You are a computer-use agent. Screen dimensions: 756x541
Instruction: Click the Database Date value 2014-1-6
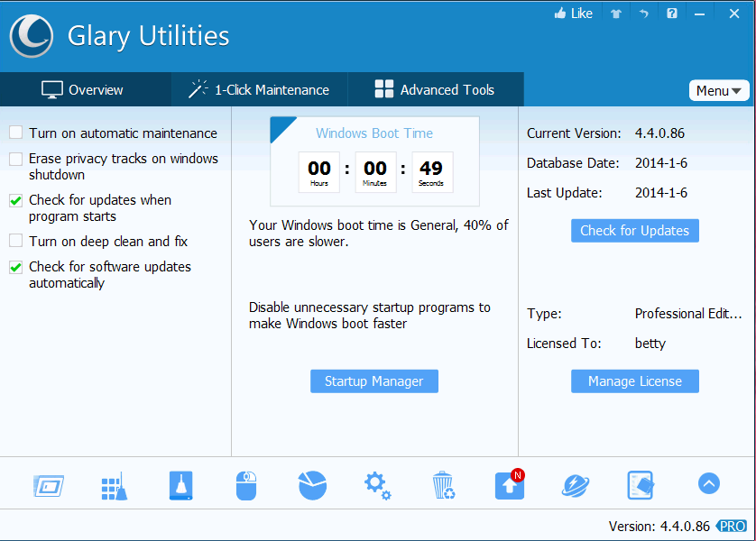(x=661, y=163)
